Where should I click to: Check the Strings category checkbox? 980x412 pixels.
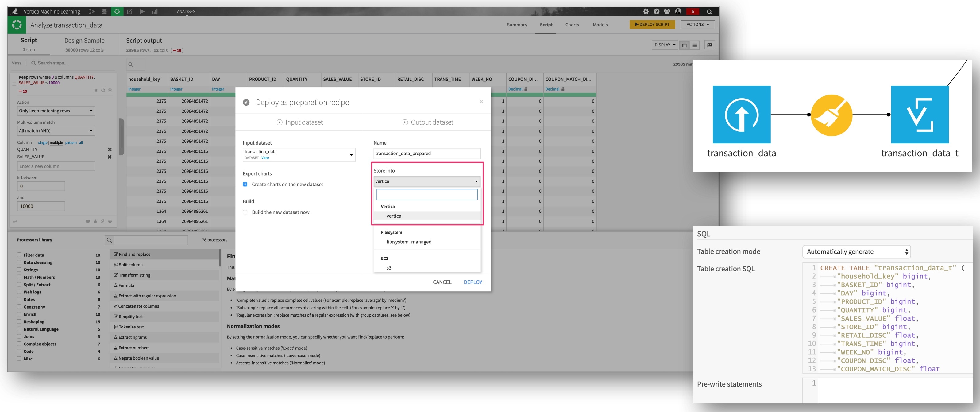click(x=19, y=270)
